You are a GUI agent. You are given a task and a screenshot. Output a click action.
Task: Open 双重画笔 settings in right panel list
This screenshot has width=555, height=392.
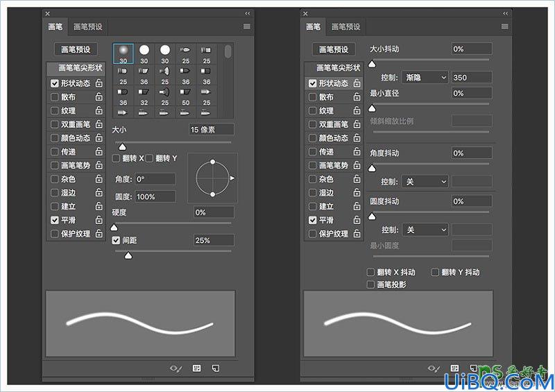click(x=334, y=124)
